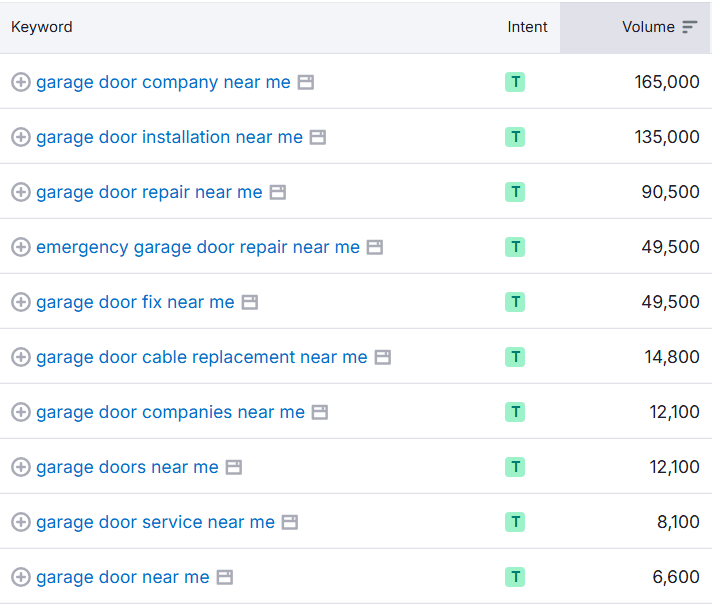The height and width of the screenshot is (606, 712).
Task: Add 'garage doors near me' via plus icon
Action: [x=21, y=467]
